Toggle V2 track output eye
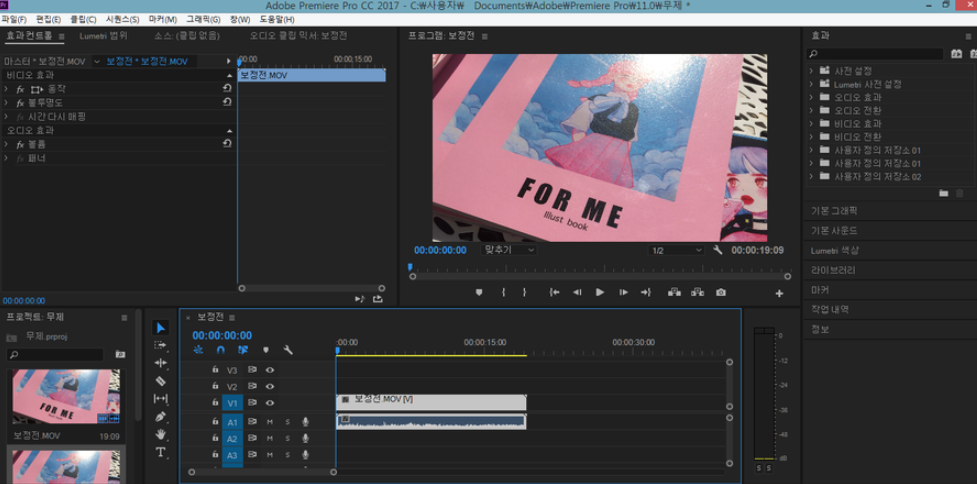 click(270, 386)
